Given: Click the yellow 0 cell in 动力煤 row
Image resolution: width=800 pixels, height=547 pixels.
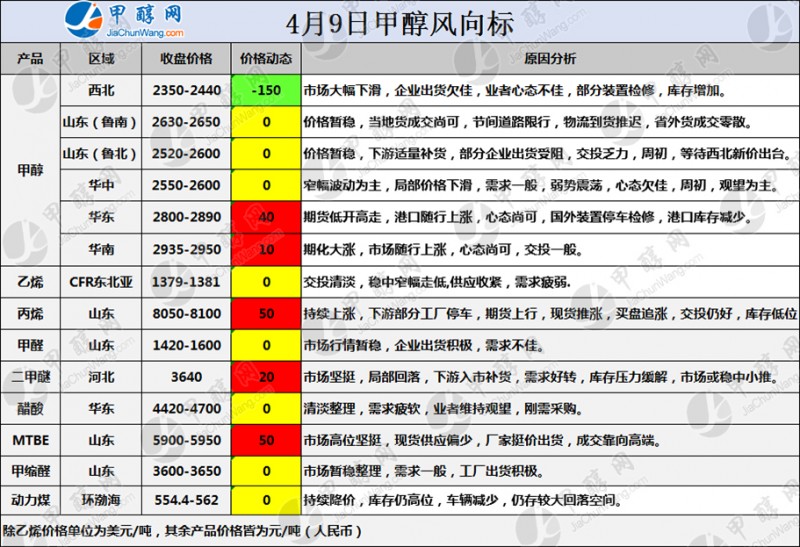Looking at the screenshot, I should 266,500.
